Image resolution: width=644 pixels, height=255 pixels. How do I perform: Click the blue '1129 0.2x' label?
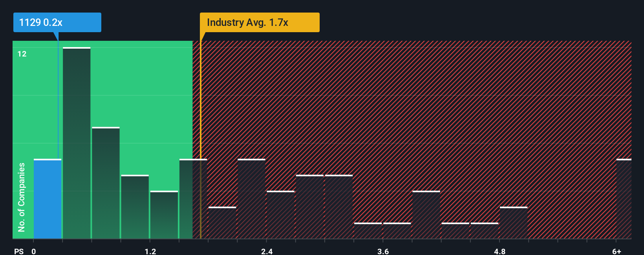point(57,22)
